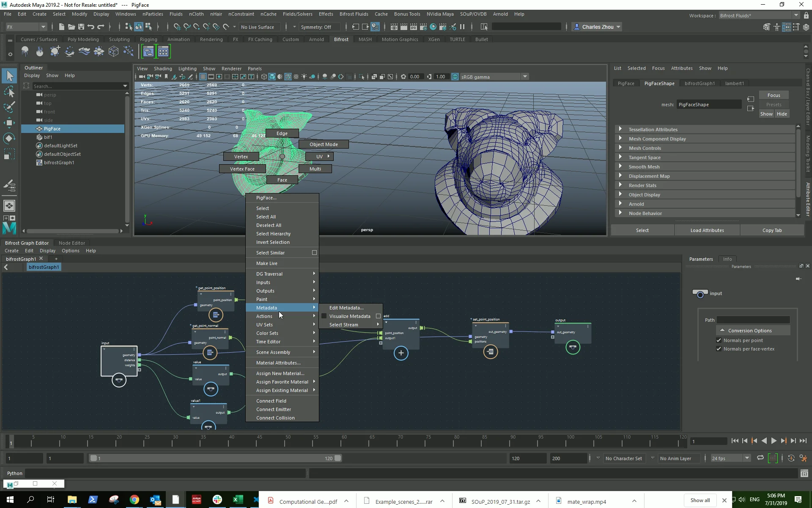Click the Bifrost Graph Editor shelf icon

click(x=148, y=52)
